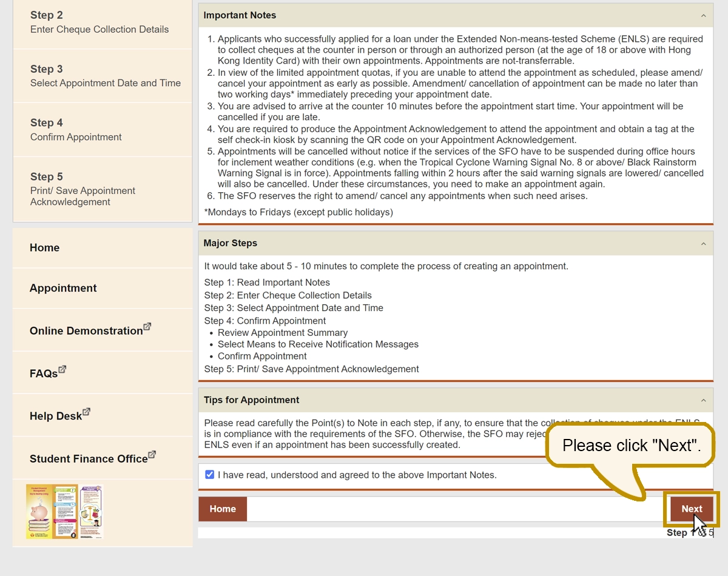The width and height of the screenshot is (728, 576).
Task: Click "Step 3: Select Appointment Date and Time" line in Major Steps
Action: click(294, 308)
